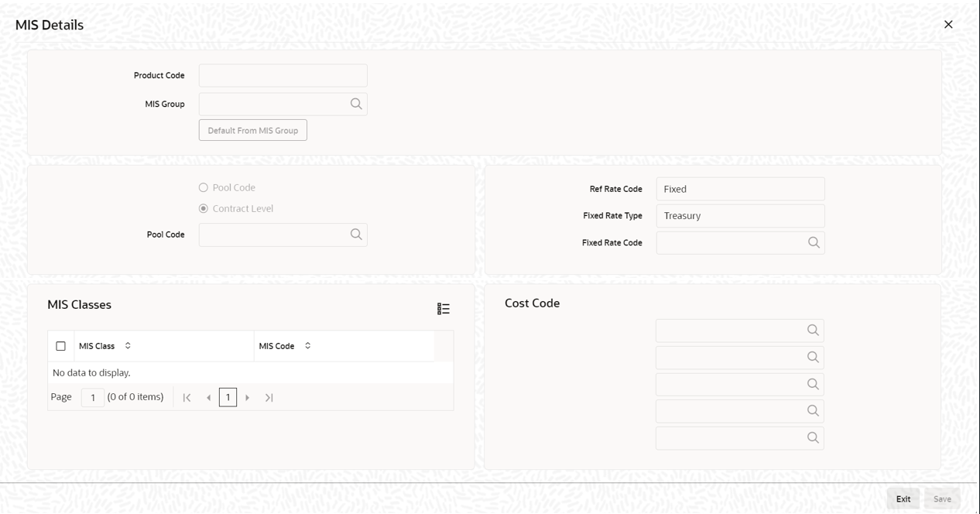Jump to last page in MIS Classes pagination
The height and width of the screenshot is (514, 980).
[x=269, y=397]
